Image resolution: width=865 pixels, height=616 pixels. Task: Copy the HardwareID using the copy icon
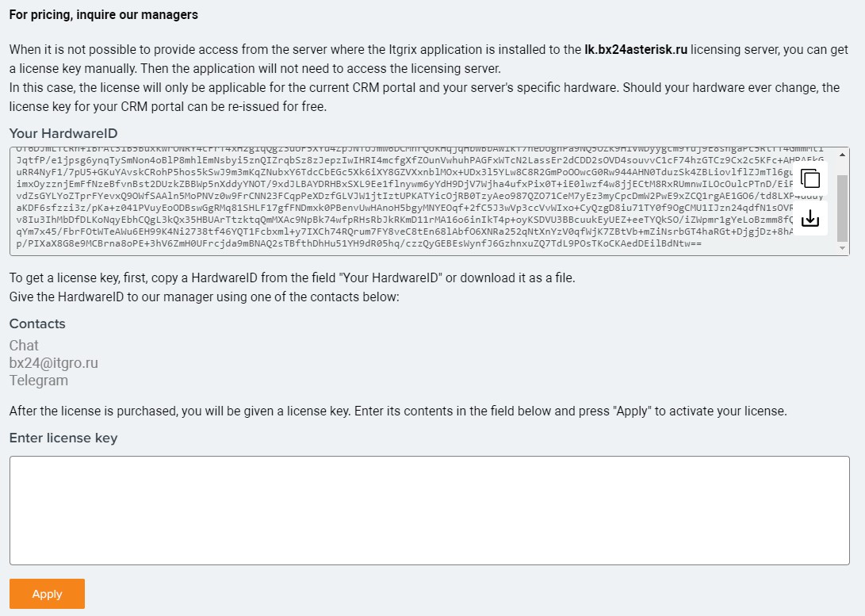coord(810,178)
